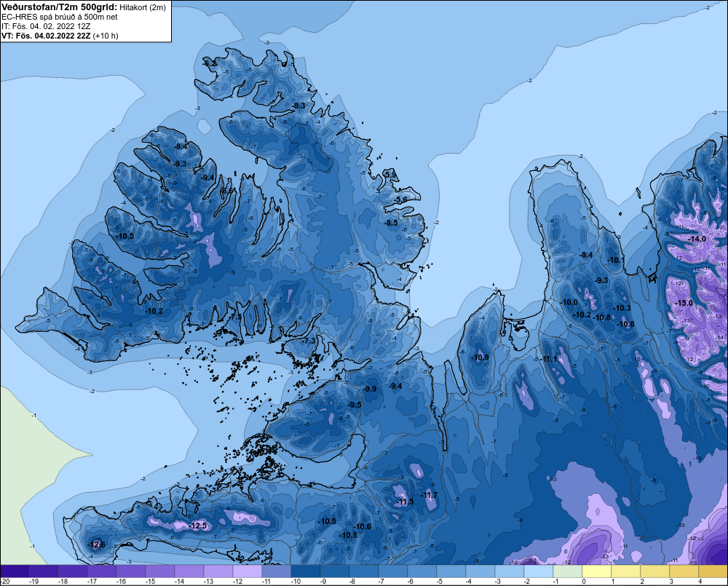The width and height of the screenshot is (728, 586).
Task: Click the 'EC-HRES spá brúuð á 500m net' line
Action: coord(60,17)
